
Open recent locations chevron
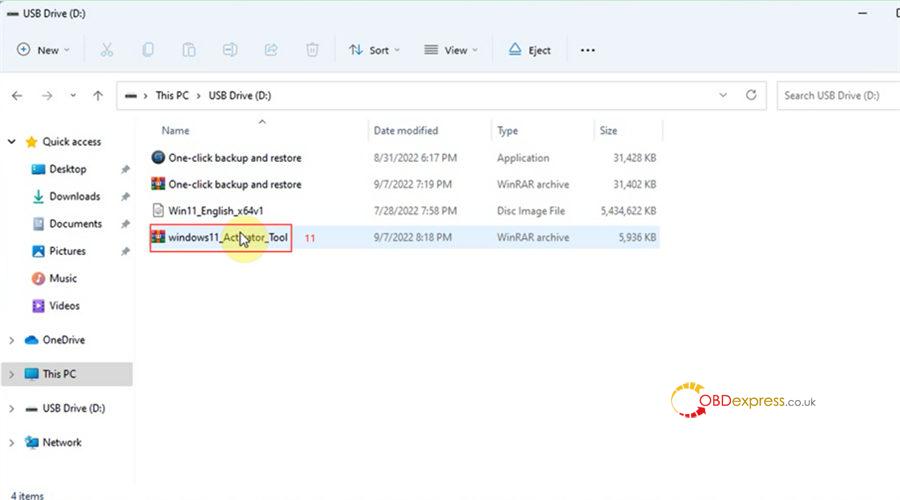tap(73, 95)
